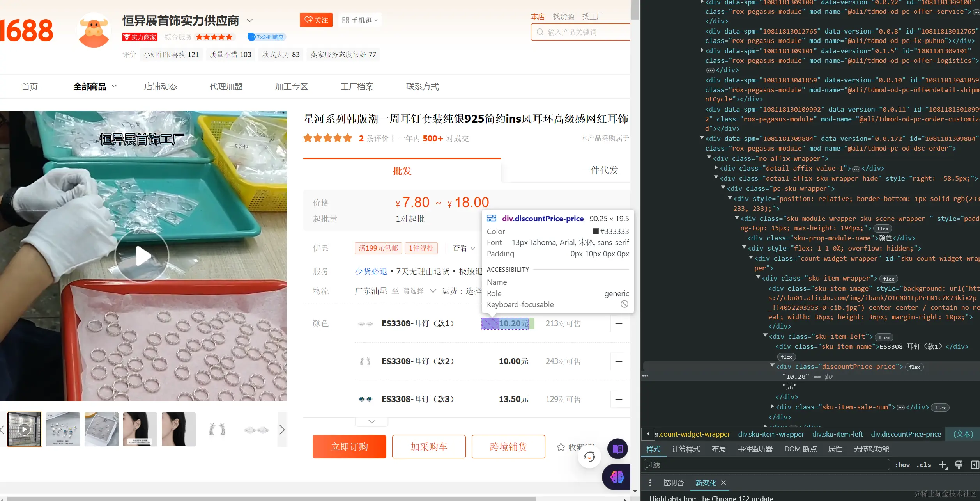The width and height of the screenshot is (980, 501).
Task: Close the 新变化 drawer tab
Action: point(724,483)
